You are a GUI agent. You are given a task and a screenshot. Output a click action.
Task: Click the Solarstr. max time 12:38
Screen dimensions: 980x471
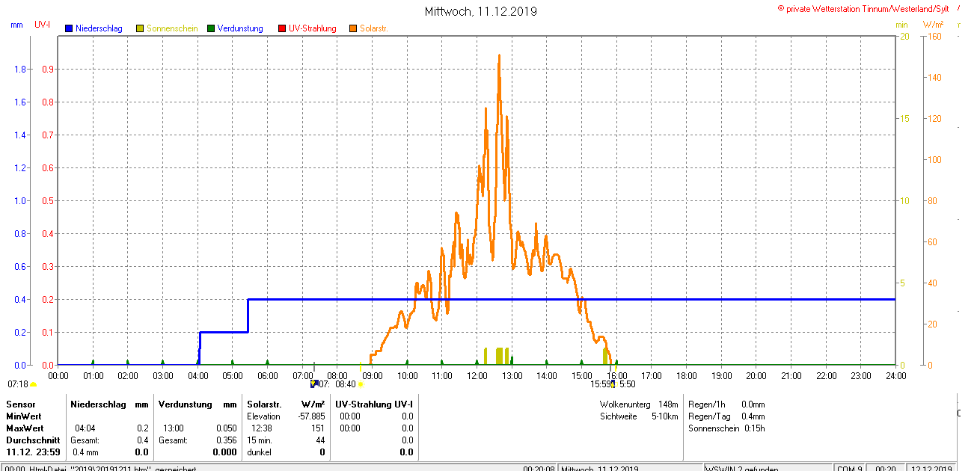(261, 428)
